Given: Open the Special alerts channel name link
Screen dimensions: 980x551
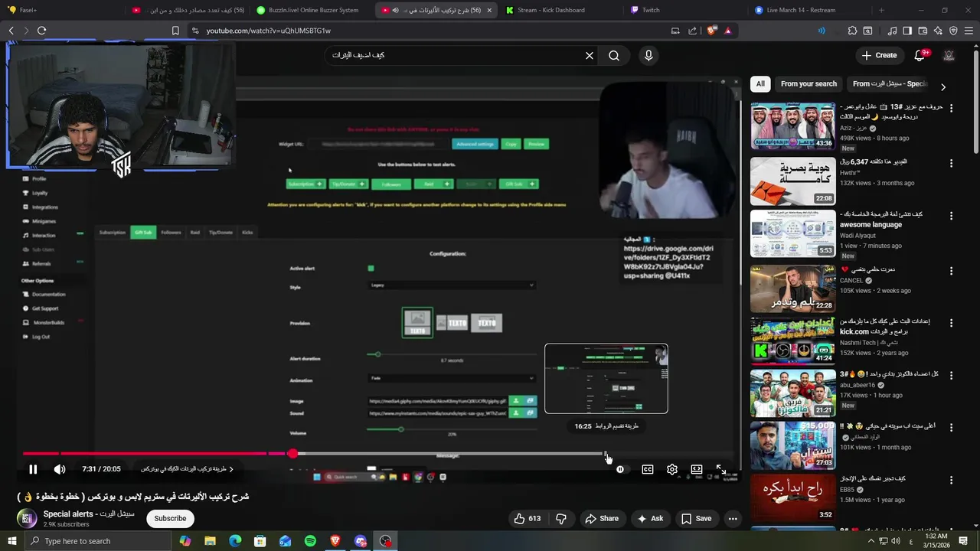Looking at the screenshot, I should coord(89,514).
